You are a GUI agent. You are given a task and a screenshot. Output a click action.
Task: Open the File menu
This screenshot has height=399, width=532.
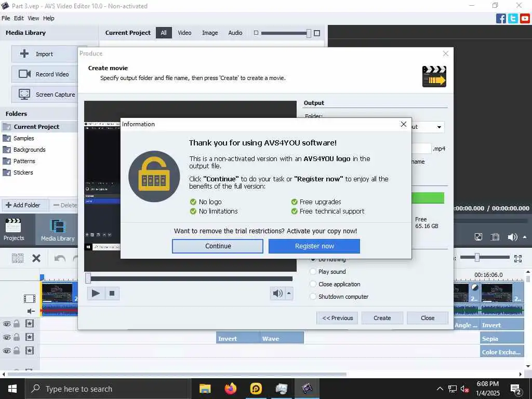[6, 18]
